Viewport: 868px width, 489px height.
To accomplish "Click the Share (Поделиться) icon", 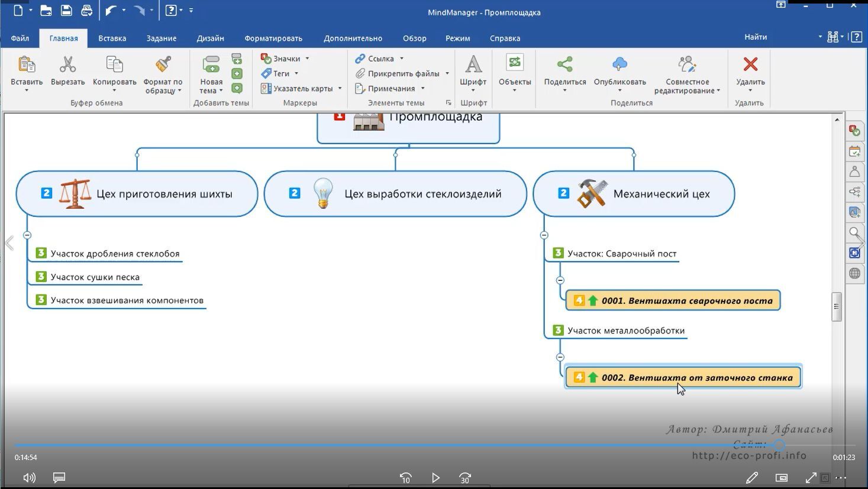I will click(565, 64).
